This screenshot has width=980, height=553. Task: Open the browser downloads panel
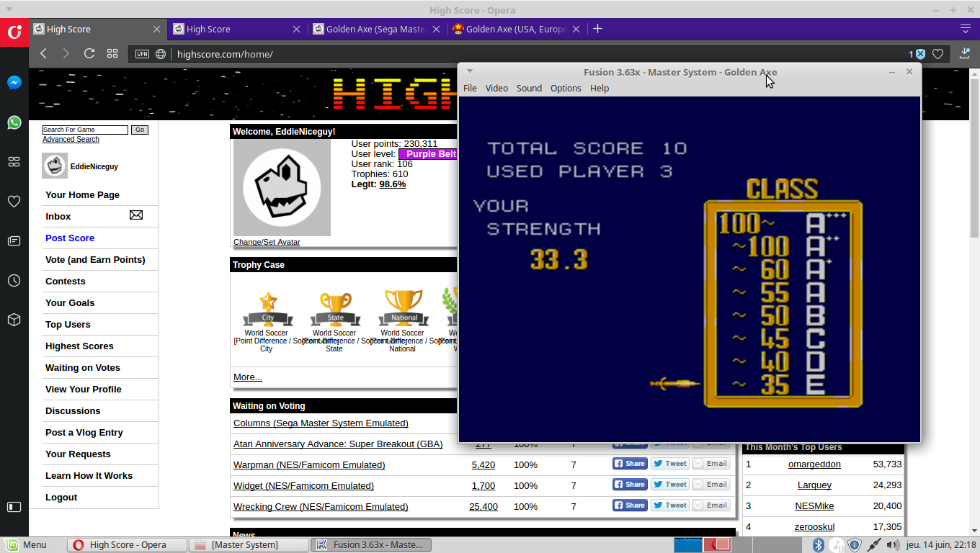[x=966, y=53]
